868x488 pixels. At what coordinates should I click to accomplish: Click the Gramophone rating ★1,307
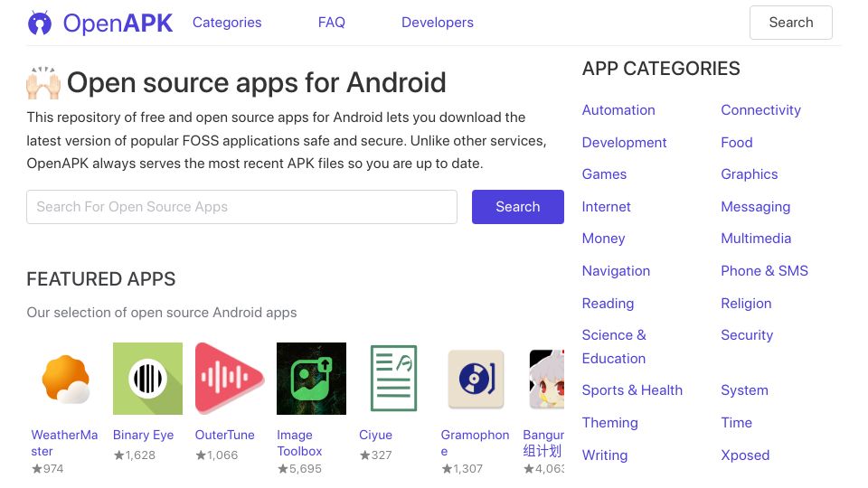[x=462, y=469]
